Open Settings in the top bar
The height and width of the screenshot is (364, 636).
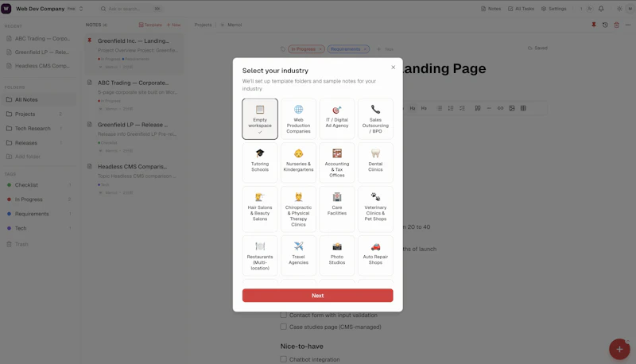(553, 9)
